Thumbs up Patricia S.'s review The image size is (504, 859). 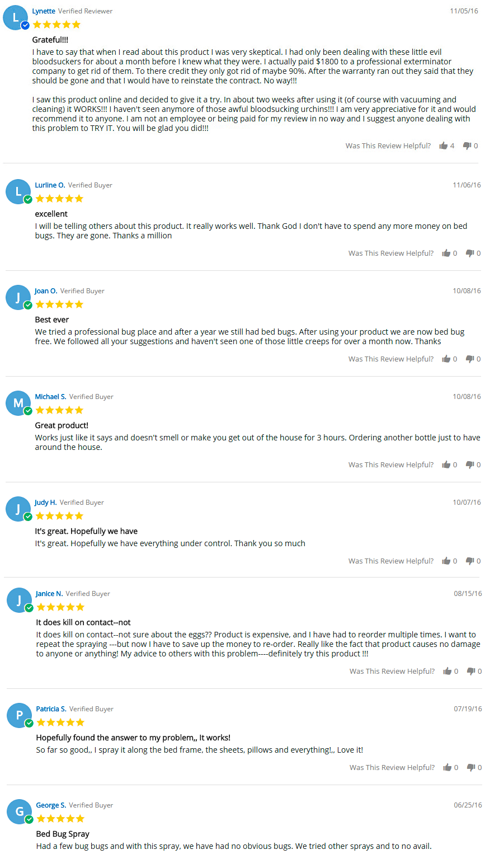tap(448, 767)
